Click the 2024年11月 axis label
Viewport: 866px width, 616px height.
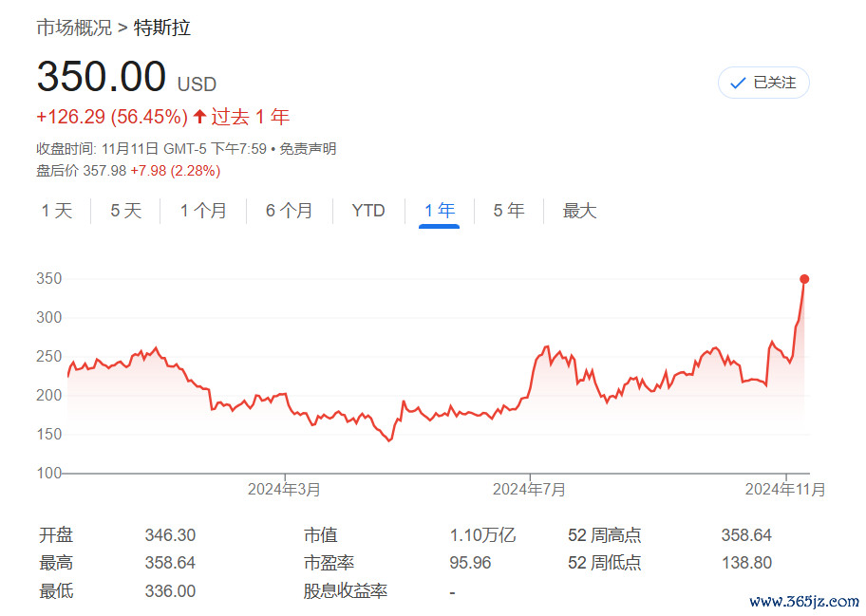784,490
